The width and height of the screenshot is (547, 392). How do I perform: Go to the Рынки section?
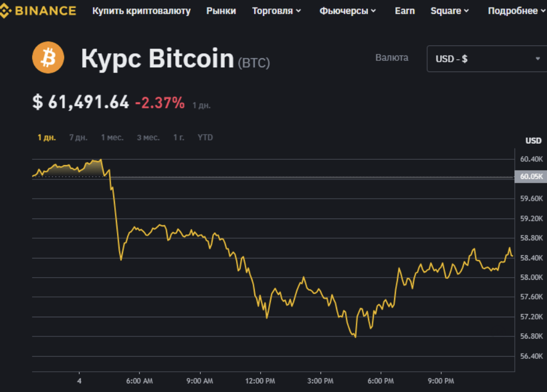pos(221,11)
